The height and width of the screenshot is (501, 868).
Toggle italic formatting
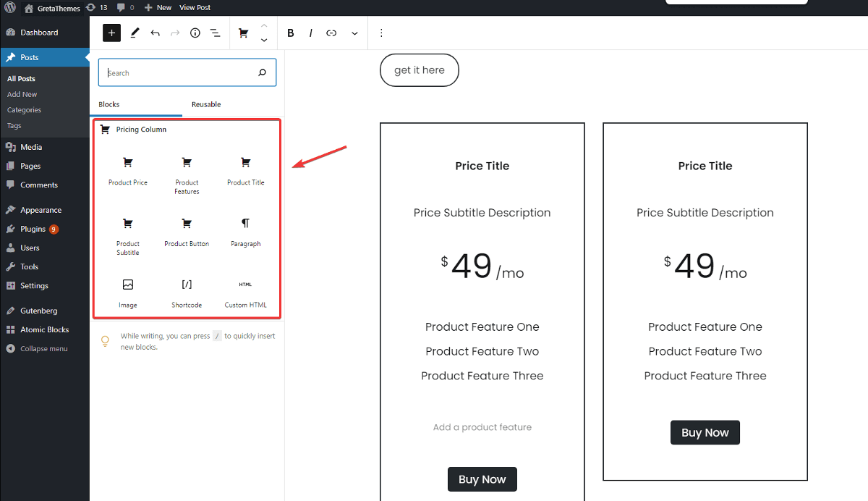(310, 33)
